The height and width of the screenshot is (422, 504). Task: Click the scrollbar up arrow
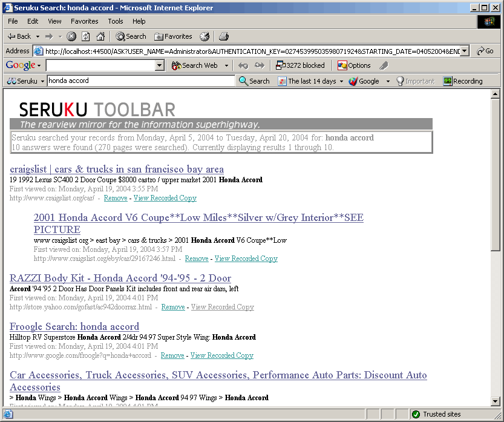(x=496, y=94)
